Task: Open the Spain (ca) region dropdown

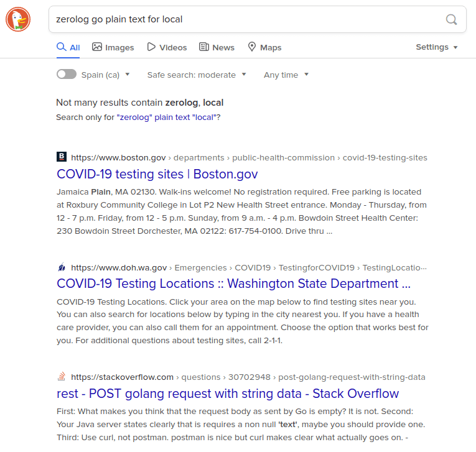Action: pyautogui.click(x=105, y=75)
